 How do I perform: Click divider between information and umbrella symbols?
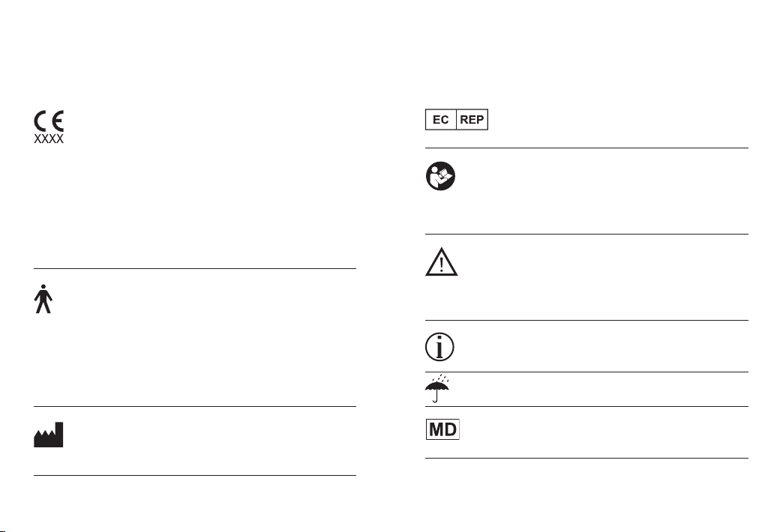pyautogui.click(x=586, y=372)
